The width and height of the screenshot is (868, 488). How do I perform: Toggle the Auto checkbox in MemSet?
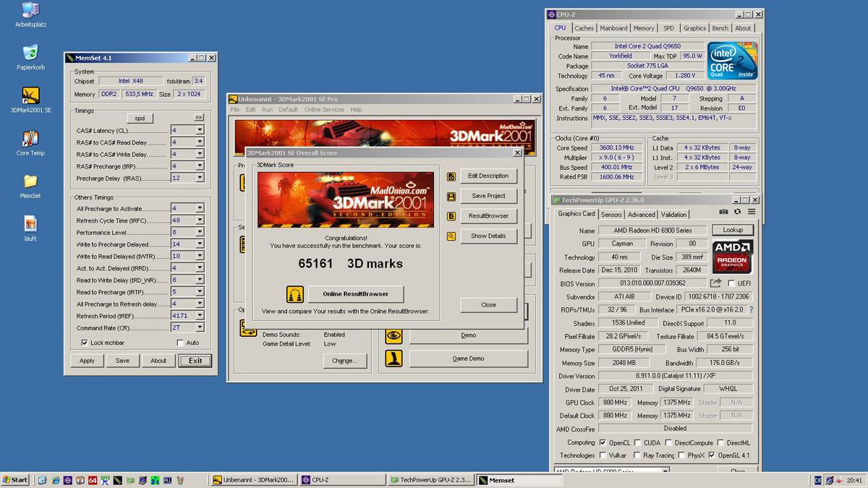pos(180,343)
